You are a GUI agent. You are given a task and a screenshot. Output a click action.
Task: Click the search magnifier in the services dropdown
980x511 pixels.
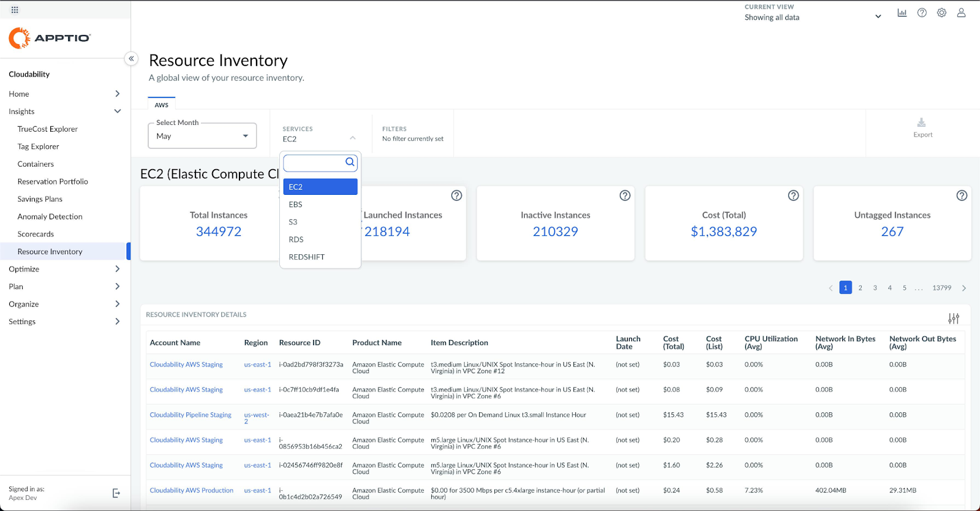point(350,162)
